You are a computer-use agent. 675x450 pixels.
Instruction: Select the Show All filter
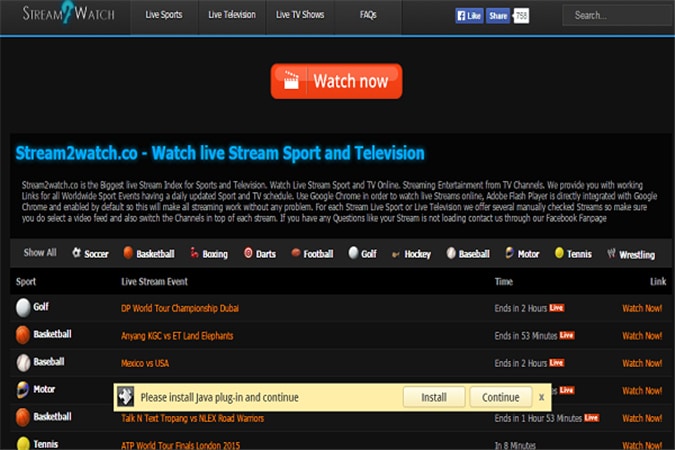40,252
